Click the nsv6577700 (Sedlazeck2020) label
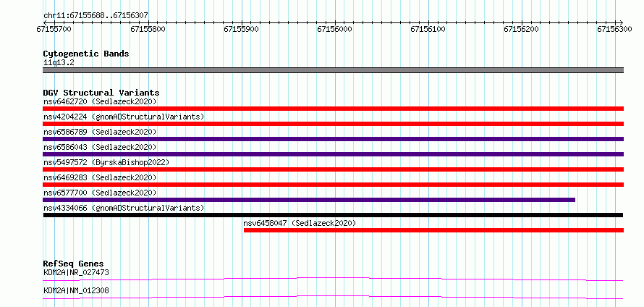Viewport: 644px width, 307px height. (x=100, y=193)
